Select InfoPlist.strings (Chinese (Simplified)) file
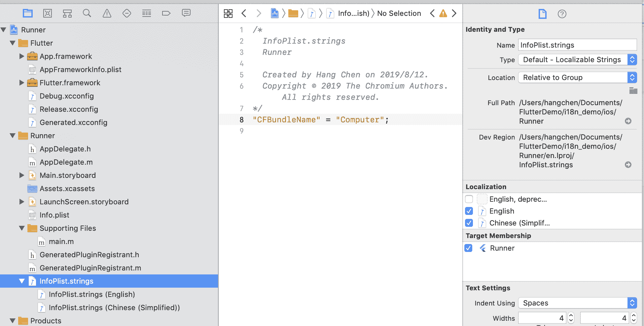The height and width of the screenshot is (326, 644). 114,307
